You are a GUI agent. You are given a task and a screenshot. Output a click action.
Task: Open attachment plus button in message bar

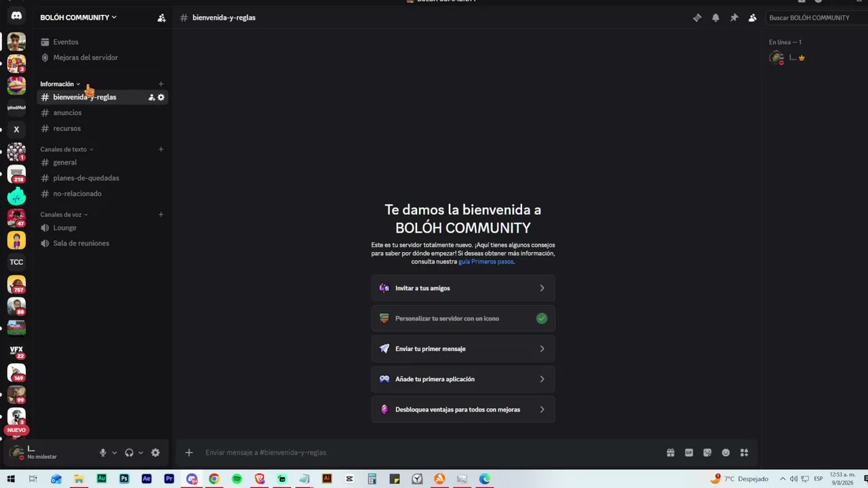point(189,453)
